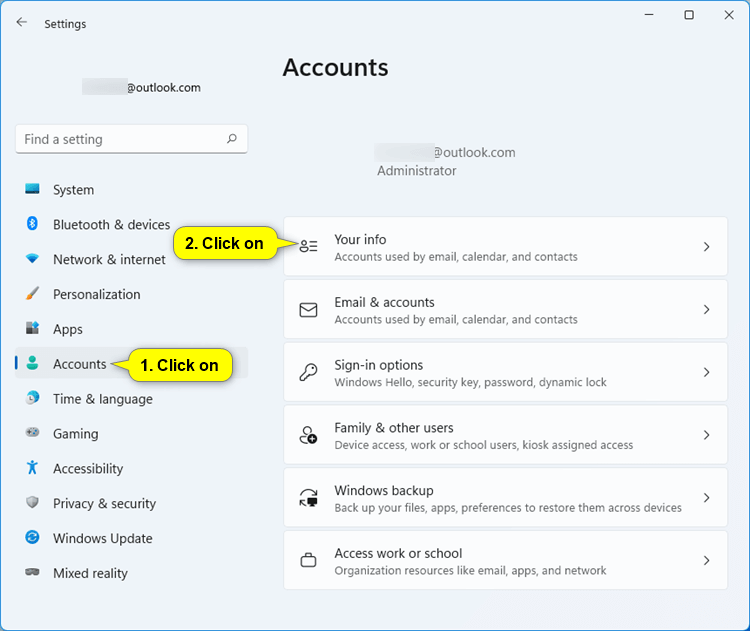
Task: Click the Administrator label
Action: coord(417,171)
